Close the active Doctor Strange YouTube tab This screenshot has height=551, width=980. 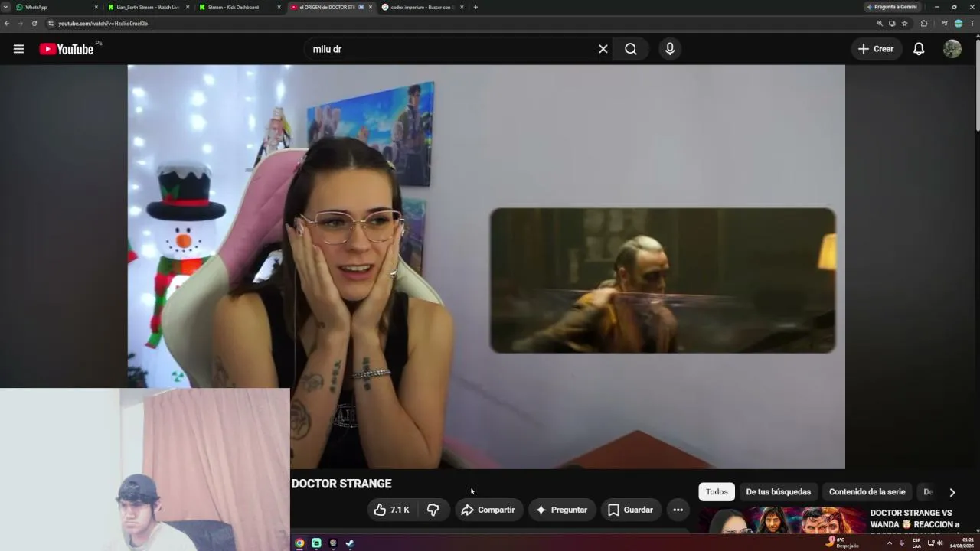click(x=371, y=7)
